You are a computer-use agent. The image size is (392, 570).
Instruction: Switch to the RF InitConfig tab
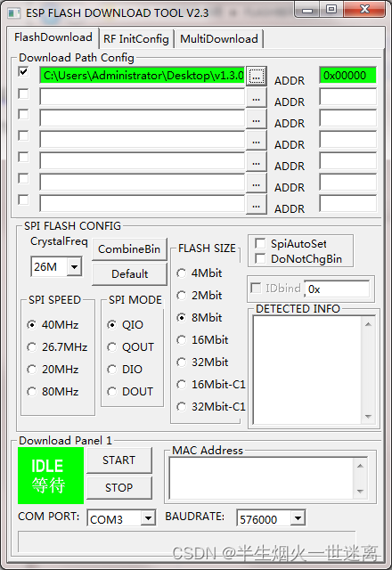[136, 39]
